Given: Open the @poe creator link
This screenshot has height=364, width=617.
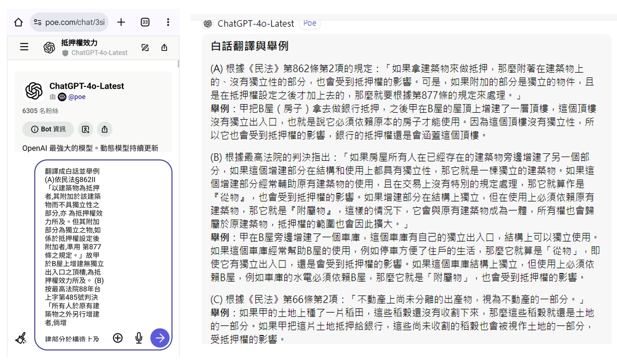Looking at the screenshot, I should coord(77,97).
